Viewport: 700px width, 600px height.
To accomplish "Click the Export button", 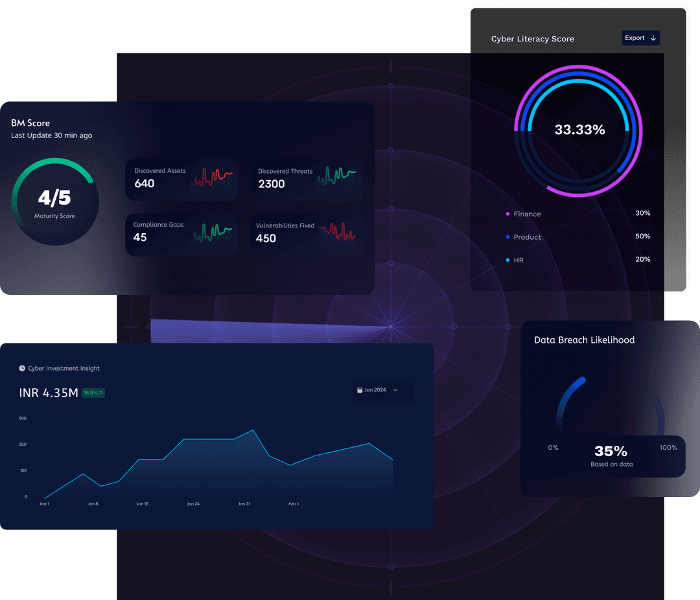I will click(x=640, y=38).
